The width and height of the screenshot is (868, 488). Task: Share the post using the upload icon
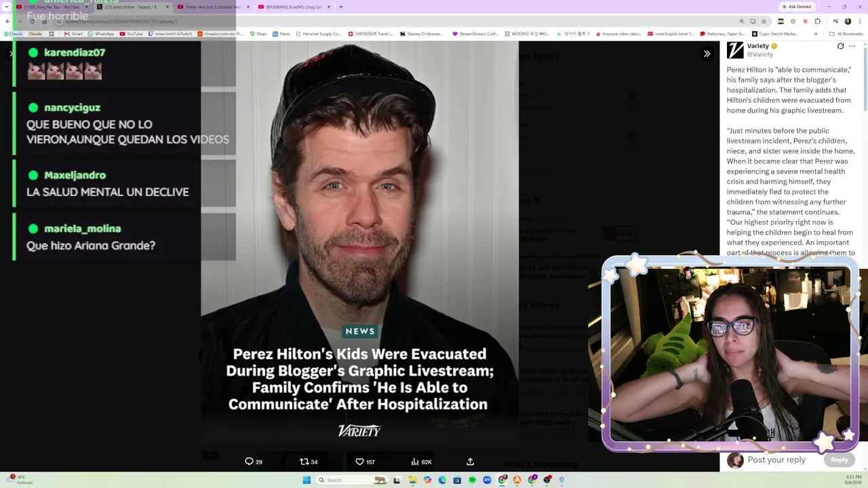pyautogui.click(x=470, y=462)
